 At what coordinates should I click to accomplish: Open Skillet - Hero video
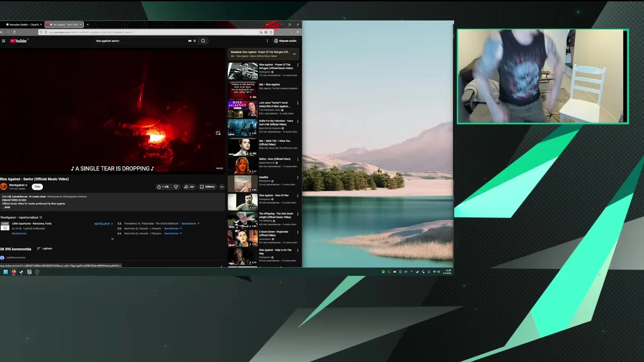[243, 165]
